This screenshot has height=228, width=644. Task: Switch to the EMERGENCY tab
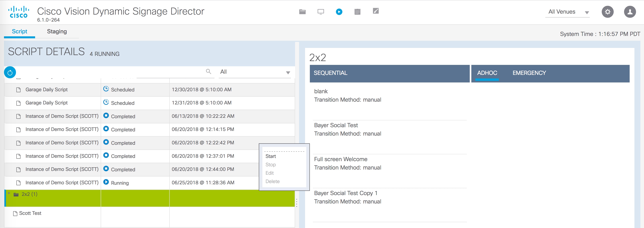529,73
